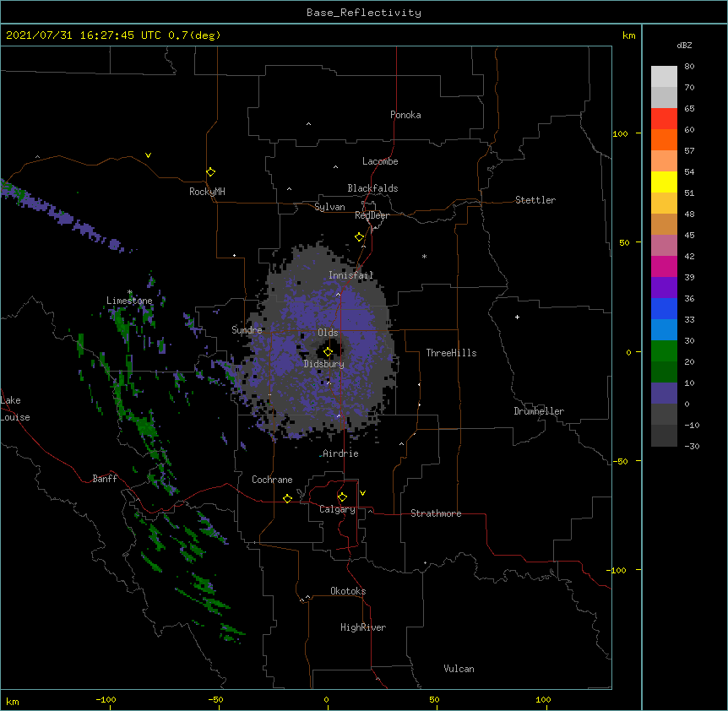The width and height of the screenshot is (728, 711).
Task: Click the Cochrane city label
Action: point(272,480)
